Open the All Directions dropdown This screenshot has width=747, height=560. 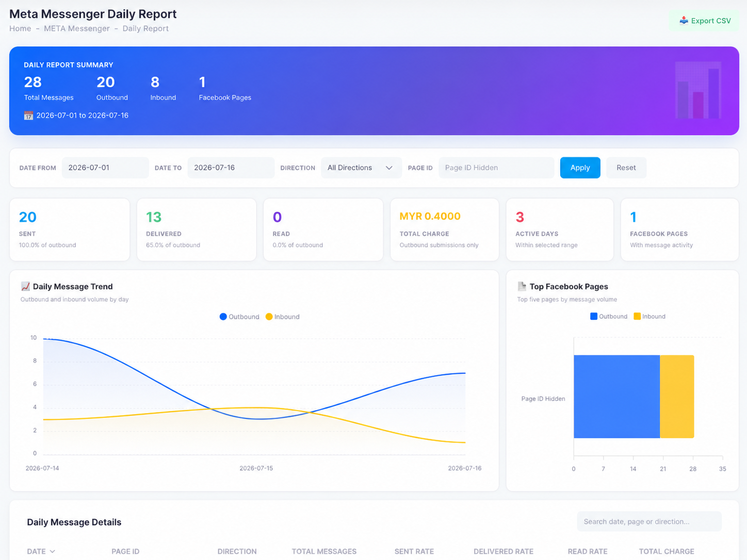[x=361, y=168]
